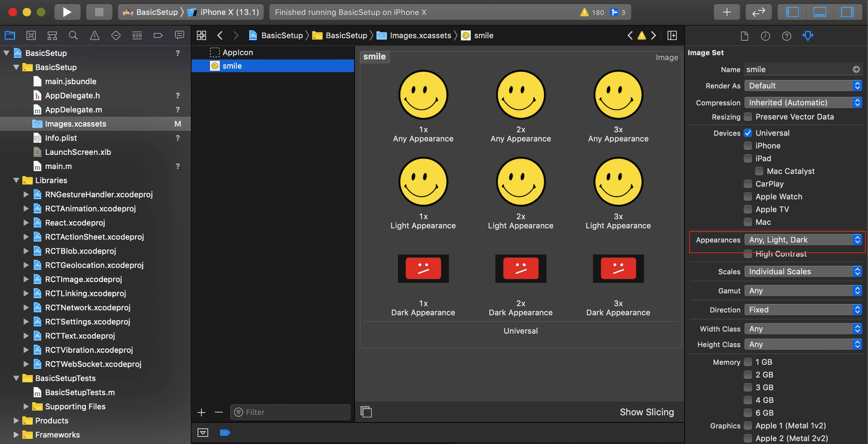Click the Stop button in toolbar
The width and height of the screenshot is (868, 444).
tap(99, 12)
